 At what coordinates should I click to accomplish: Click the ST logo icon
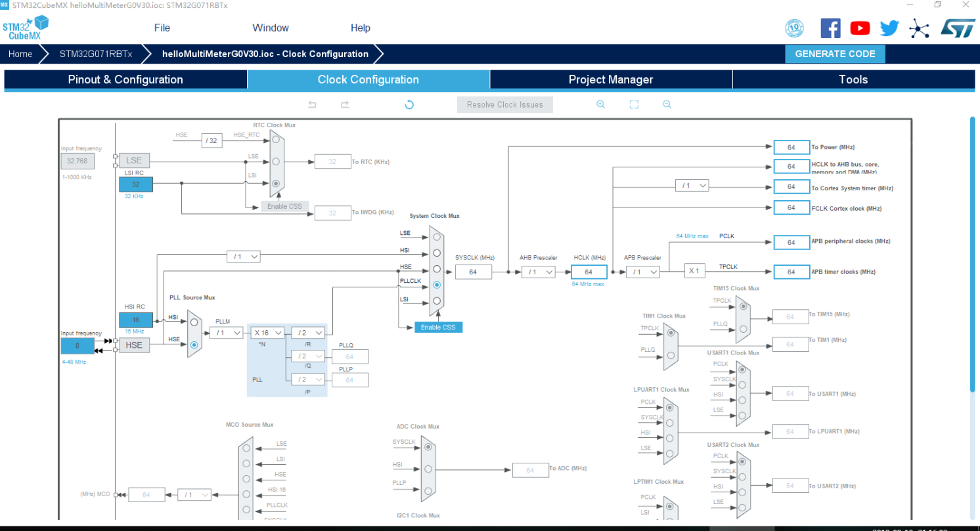[957, 28]
